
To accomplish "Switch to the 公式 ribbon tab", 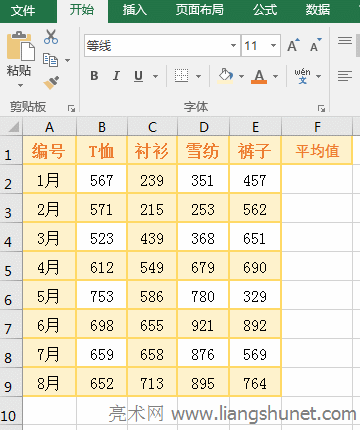I will (265, 10).
